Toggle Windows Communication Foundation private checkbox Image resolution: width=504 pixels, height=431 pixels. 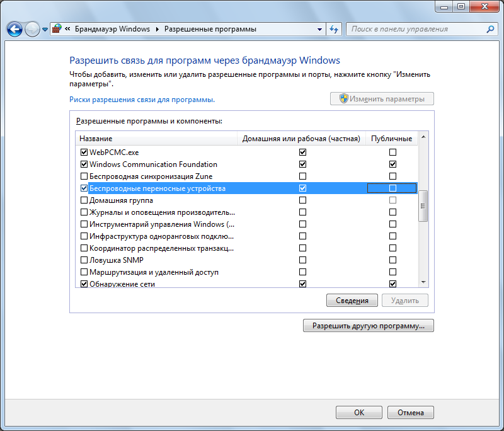pyautogui.click(x=302, y=164)
